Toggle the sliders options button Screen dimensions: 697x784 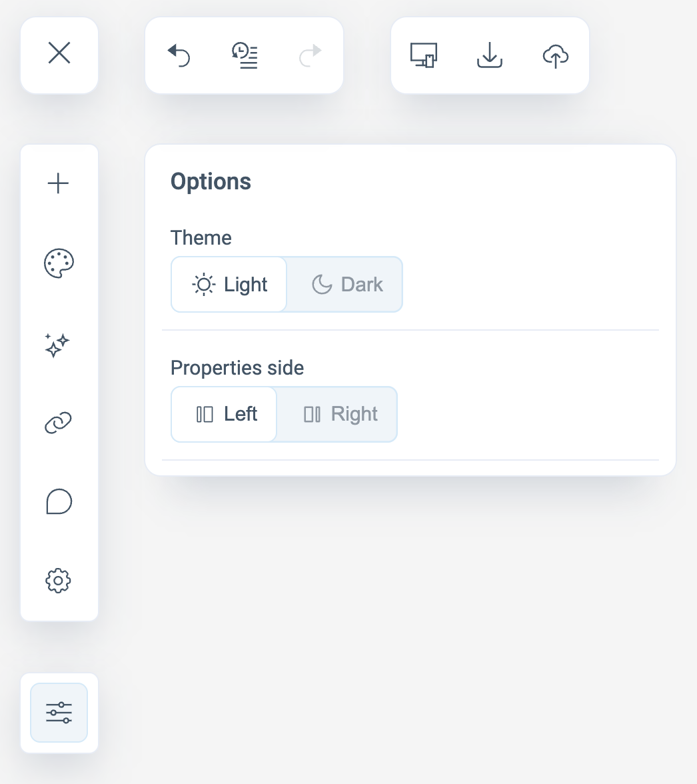(x=59, y=713)
